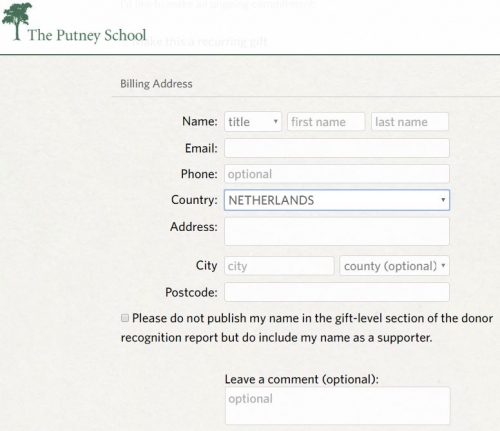The width and height of the screenshot is (500, 431).
Task: Click the City label
Action: point(206,266)
